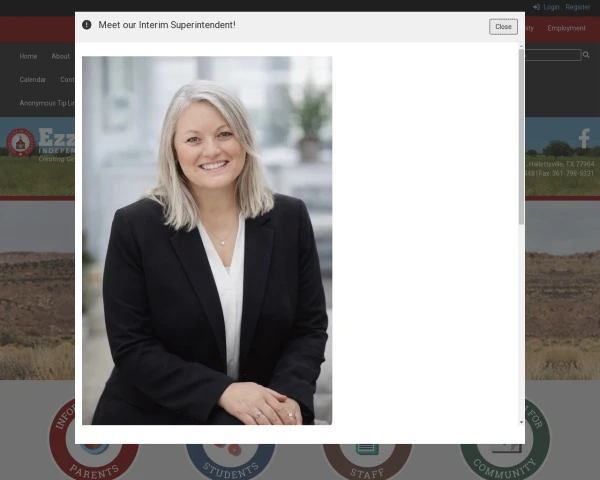Click the popup's vertical scrollbar thumb
The width and height of the screenshot is (600, 480).
coord(521,136)
